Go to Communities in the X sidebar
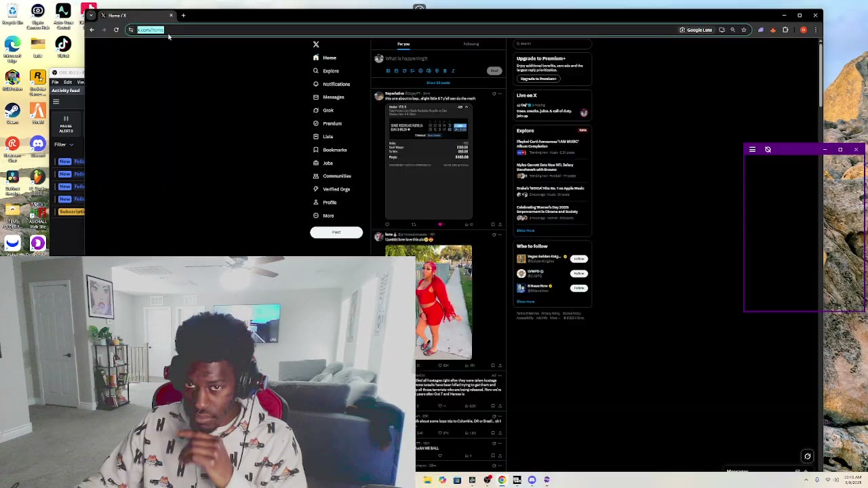 [336, 176]
